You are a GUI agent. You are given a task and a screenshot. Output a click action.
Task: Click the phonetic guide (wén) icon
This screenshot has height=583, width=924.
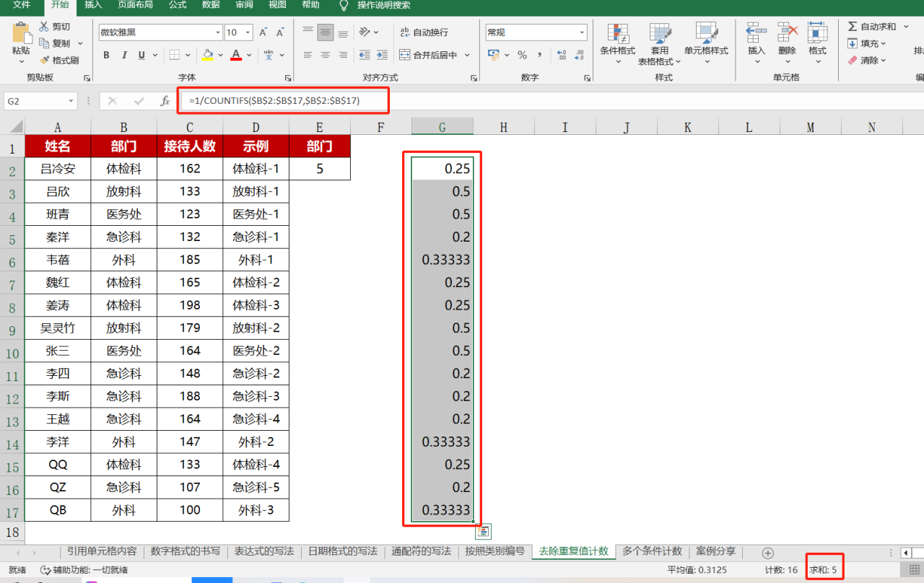coord(269,55)
